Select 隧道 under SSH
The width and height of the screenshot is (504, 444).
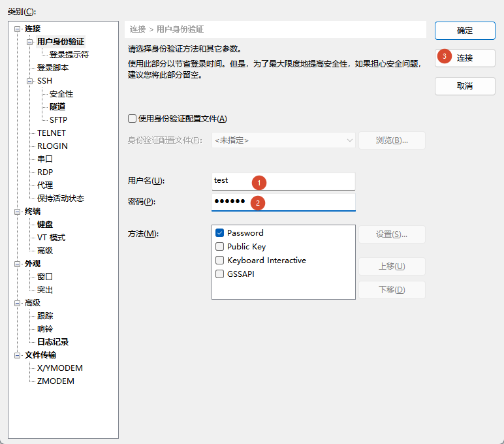[57, 106]
